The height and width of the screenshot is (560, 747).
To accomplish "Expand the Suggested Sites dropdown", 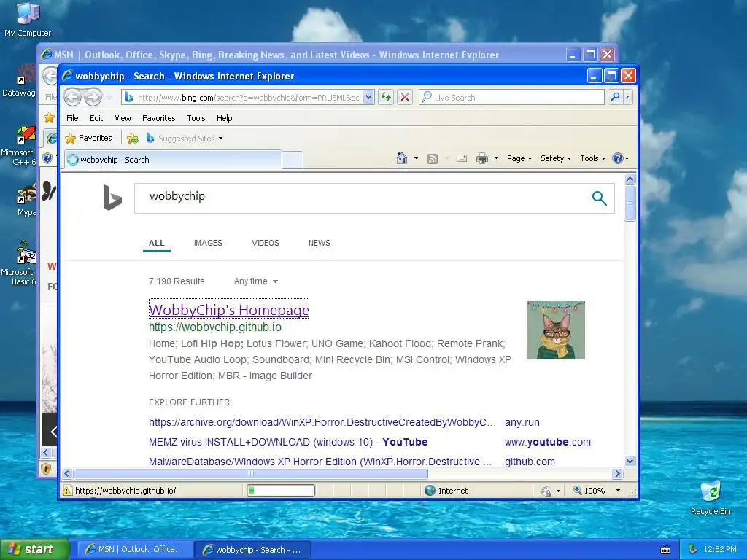I will (220, 139).
